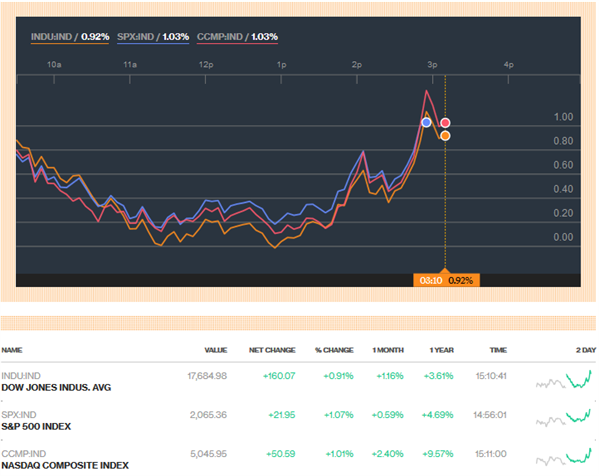Click 1 year value +9.57%

(437, 454)
